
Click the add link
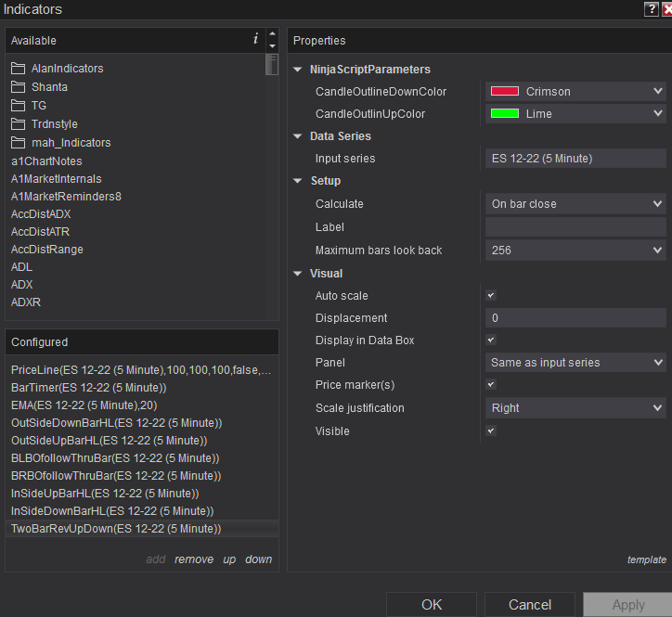point(156,559)
